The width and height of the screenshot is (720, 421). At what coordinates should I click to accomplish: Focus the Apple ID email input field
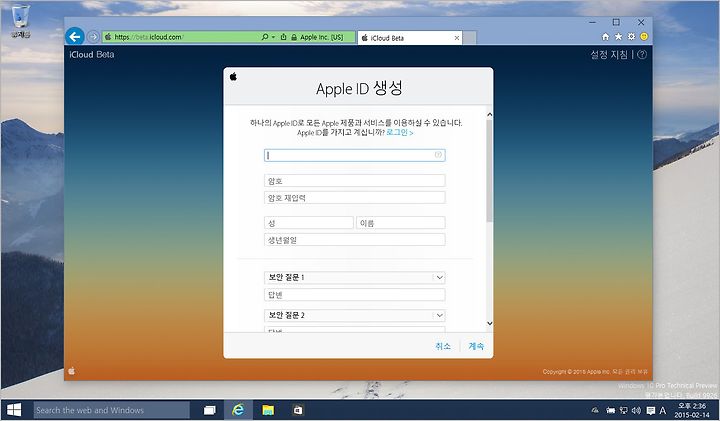coord(354,155)
